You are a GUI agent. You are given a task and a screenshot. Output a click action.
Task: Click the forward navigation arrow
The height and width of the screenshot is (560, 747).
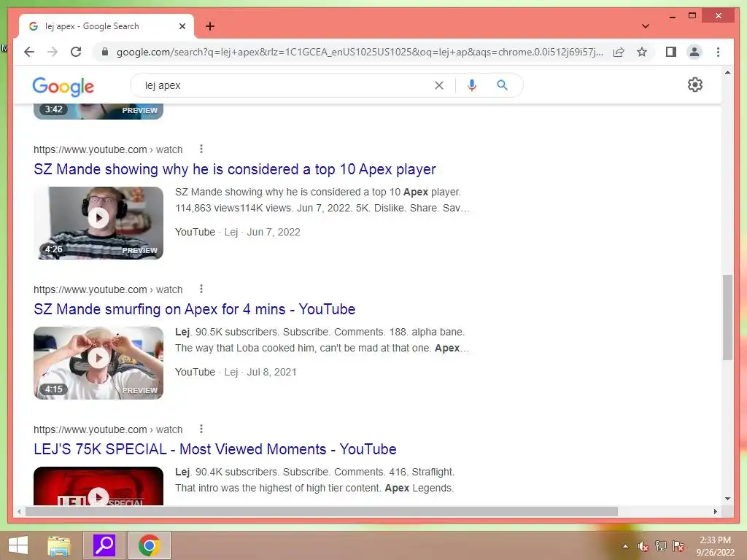click(53, 52)
